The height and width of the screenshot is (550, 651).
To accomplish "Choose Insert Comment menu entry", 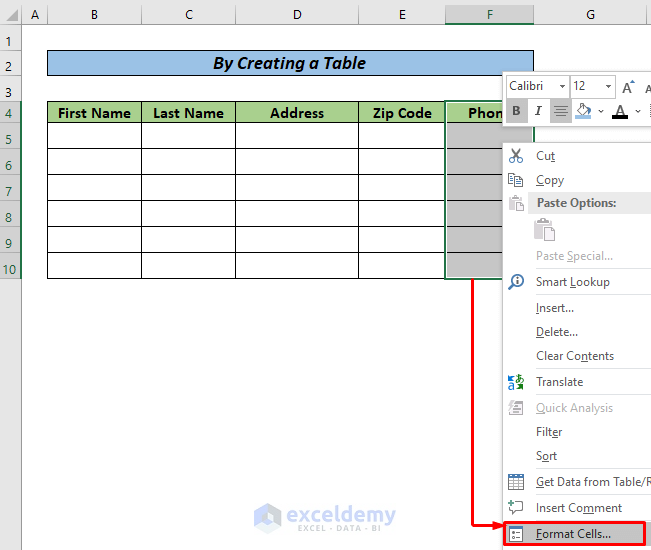I will point(577,508).
